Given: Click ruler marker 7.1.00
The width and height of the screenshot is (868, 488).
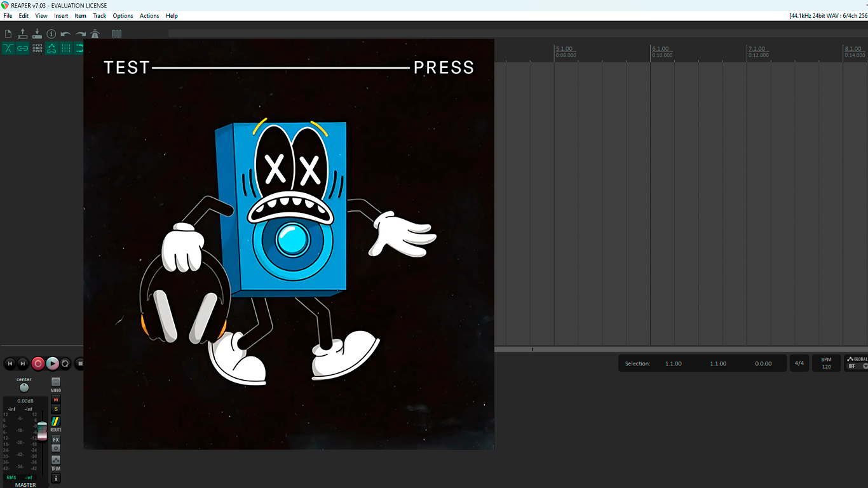Looking at the screenshot, I should coord(757,49).
